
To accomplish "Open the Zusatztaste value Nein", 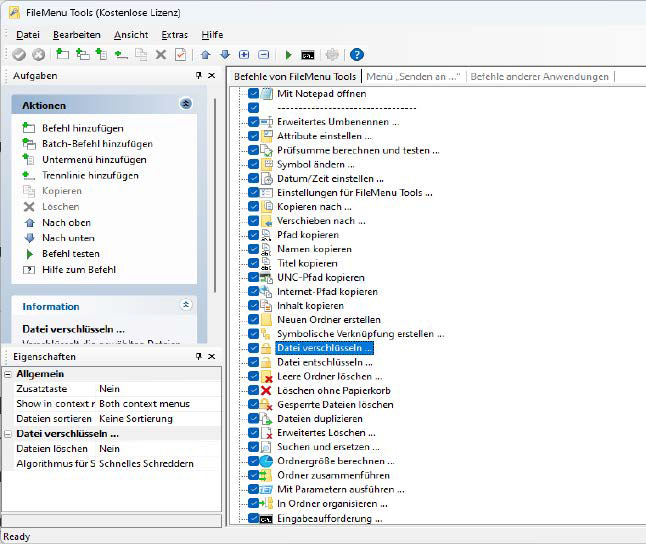I will click(x=159, y=389).
